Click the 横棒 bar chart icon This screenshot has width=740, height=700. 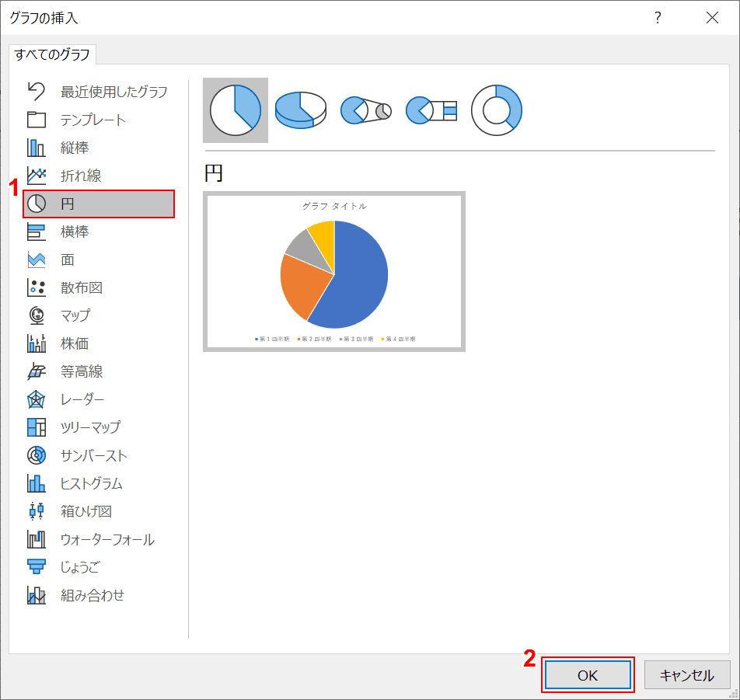(x=37, y=232)
